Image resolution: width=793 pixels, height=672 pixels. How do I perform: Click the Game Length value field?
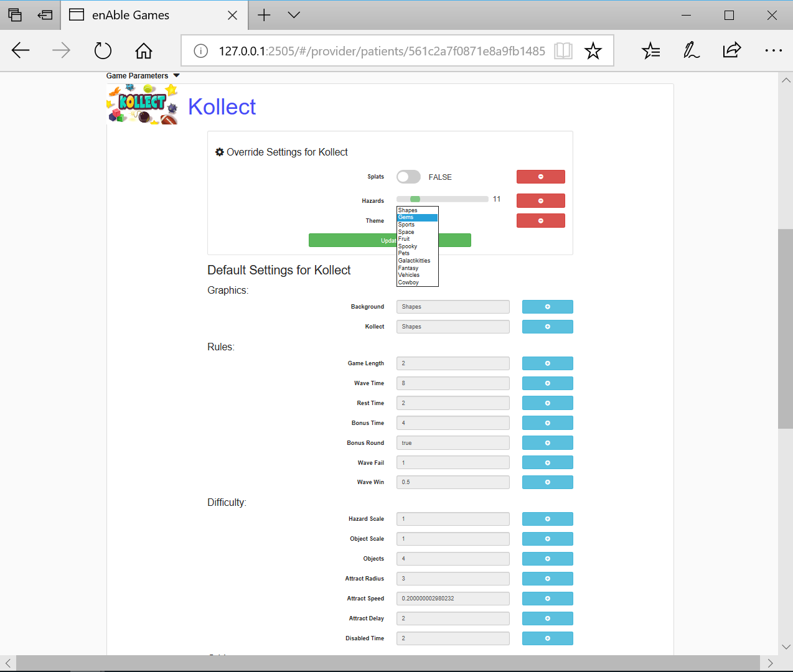[x=453, y=363]
